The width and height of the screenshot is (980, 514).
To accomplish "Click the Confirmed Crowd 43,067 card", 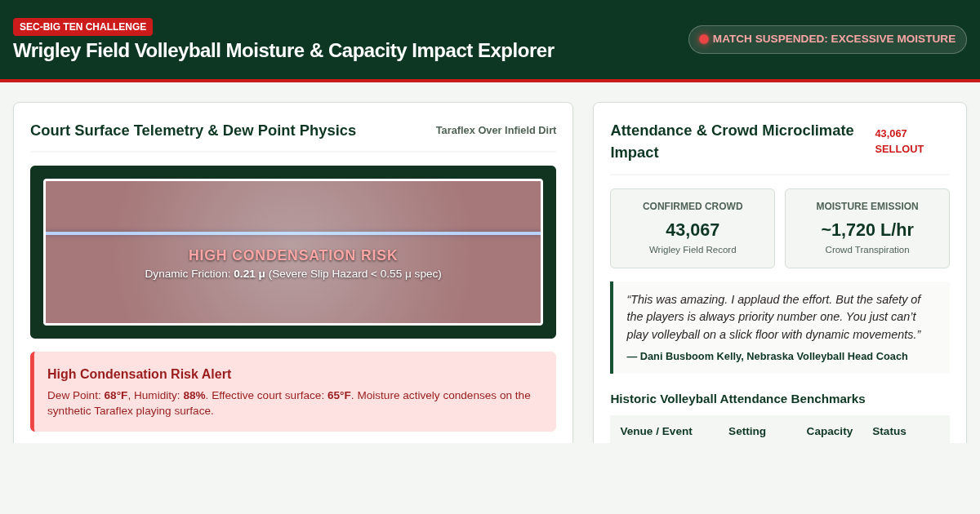I will [693, 228].
